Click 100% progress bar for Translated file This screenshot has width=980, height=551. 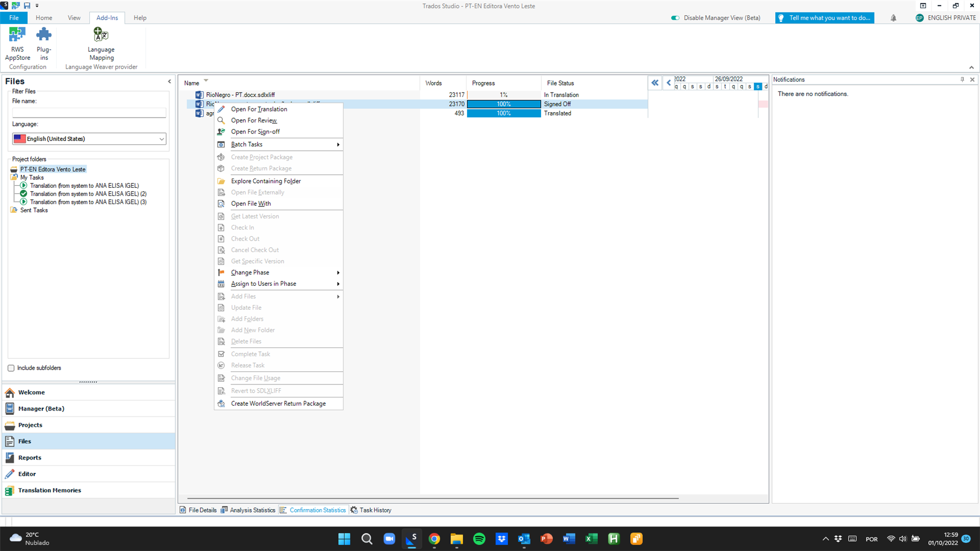point(504,113)
